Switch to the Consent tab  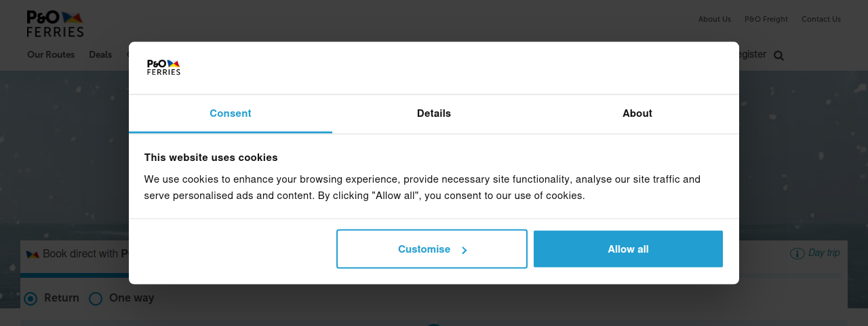click(231, 113)
